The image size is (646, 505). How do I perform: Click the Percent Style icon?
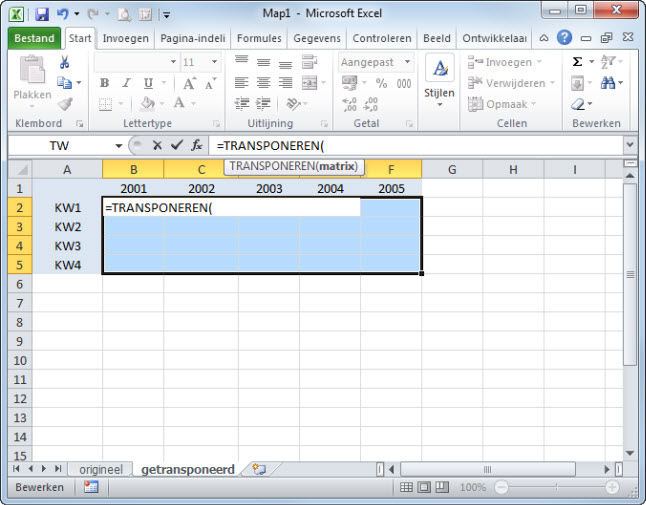(381, 84)
